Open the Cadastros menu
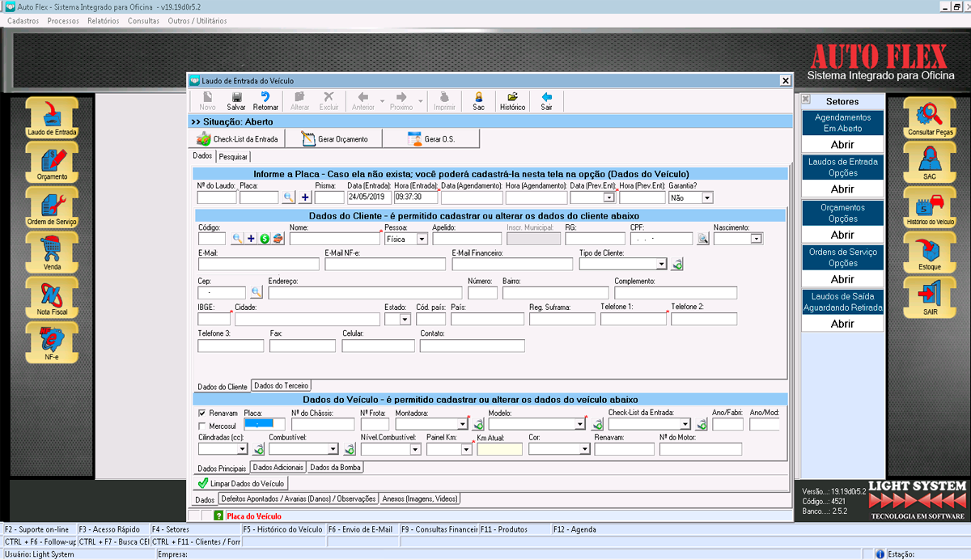This screenshot has height=560, width=971. [23, 20]
